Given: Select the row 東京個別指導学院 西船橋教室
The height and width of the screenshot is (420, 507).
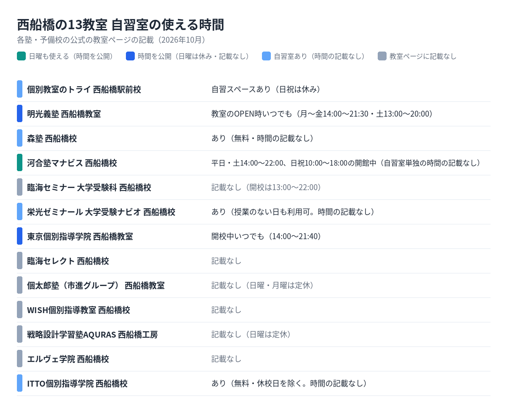Looking at the screenshot, I should [x=253, y=236].
